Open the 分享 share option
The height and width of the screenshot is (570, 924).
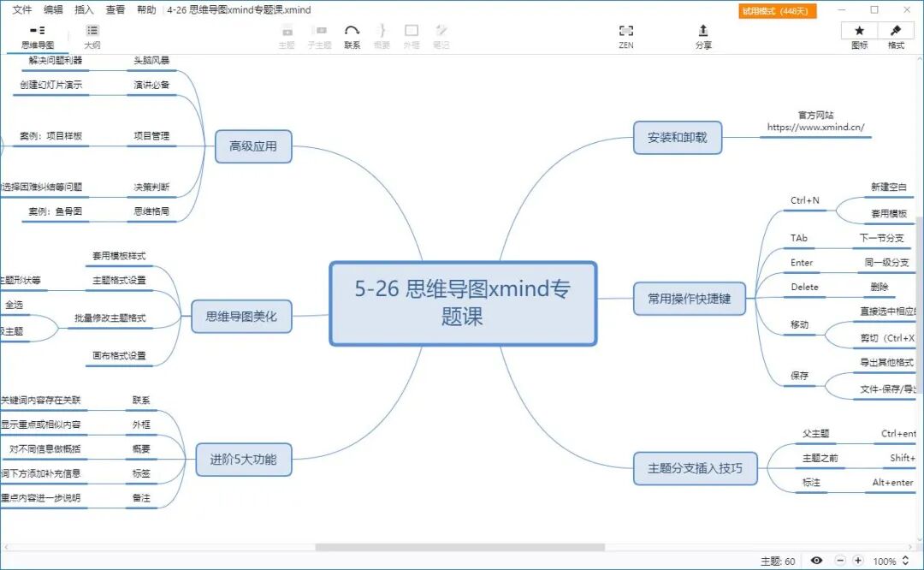pyautogui.click(x=703, y=37)
